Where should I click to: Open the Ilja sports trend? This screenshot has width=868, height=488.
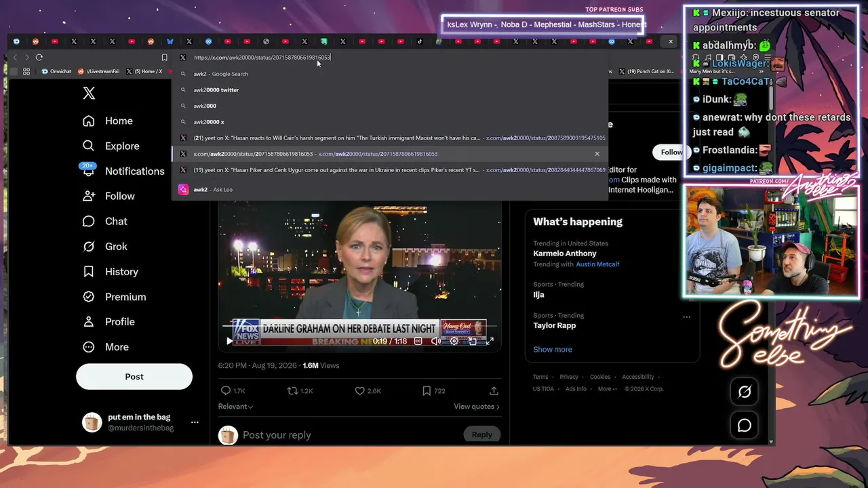pos(538,295)
